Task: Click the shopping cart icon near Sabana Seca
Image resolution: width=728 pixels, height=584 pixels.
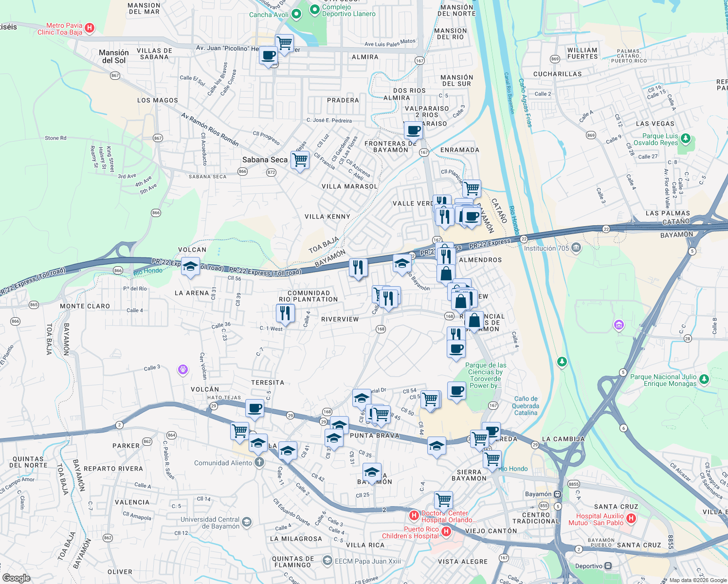Action: [x=299, y=161]
